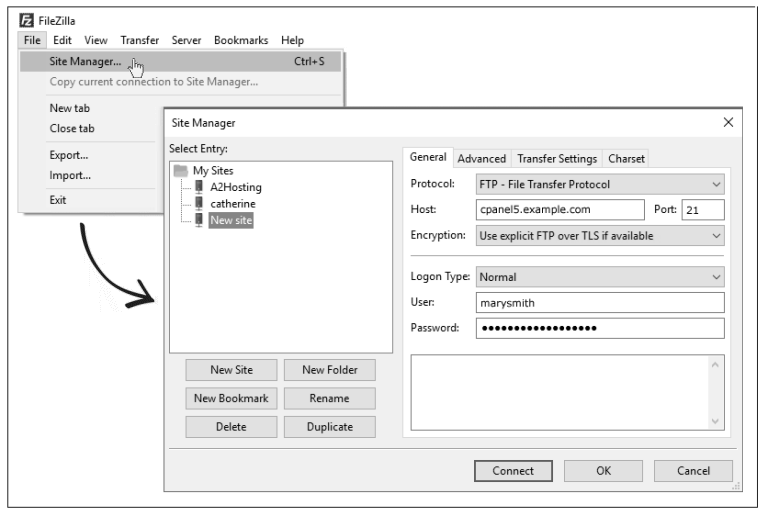Open the Bookmarks menu
The image size is (768, 516).
tap(241, 40)
